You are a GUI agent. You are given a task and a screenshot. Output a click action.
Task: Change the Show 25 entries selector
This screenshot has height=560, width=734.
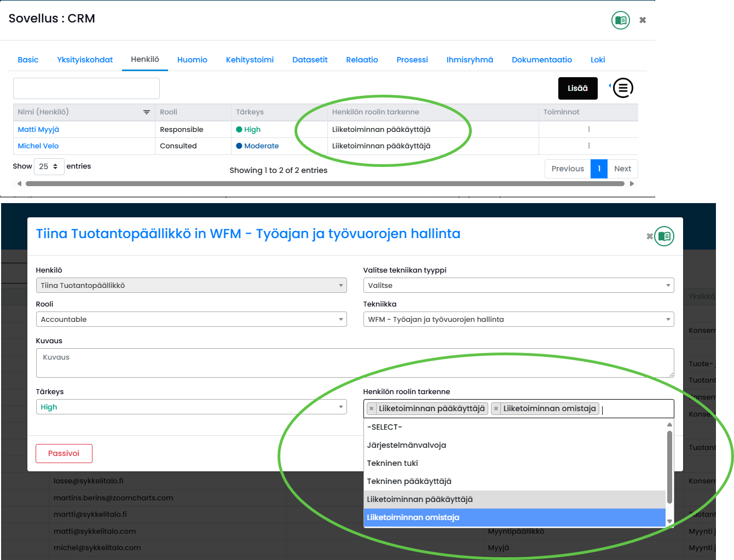point(49,166)
